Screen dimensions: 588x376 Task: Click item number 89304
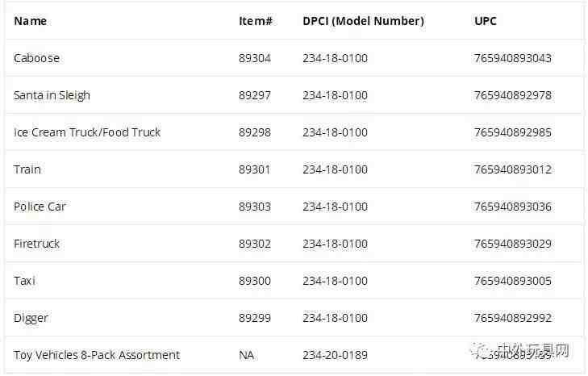(255, 58)
